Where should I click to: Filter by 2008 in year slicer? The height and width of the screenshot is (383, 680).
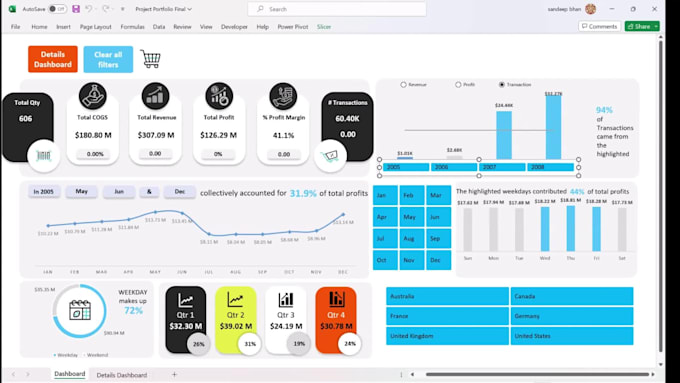click(x=550, y=167)
